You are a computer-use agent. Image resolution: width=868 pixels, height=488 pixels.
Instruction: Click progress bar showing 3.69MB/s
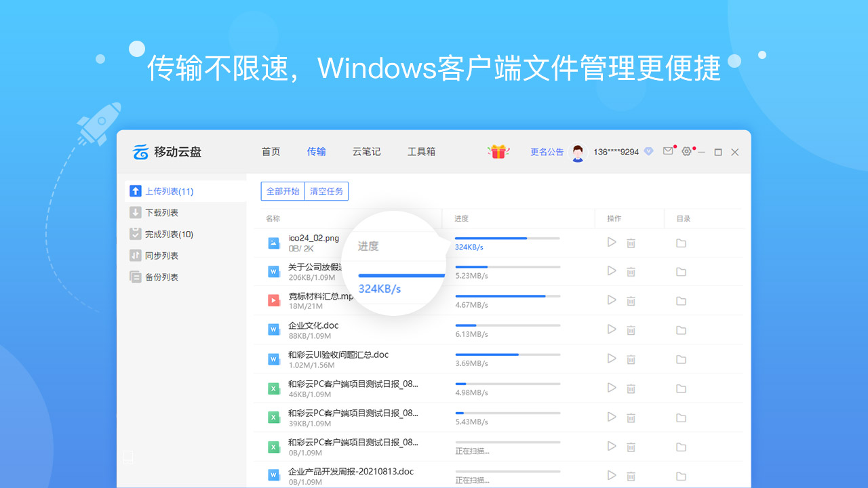tap(507, 354)
